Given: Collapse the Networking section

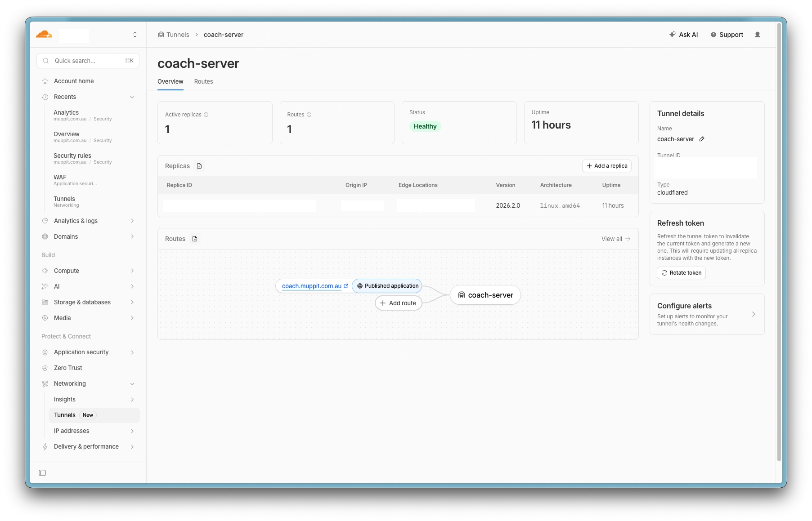Looking at the screenshot, I should coord(132,384).
